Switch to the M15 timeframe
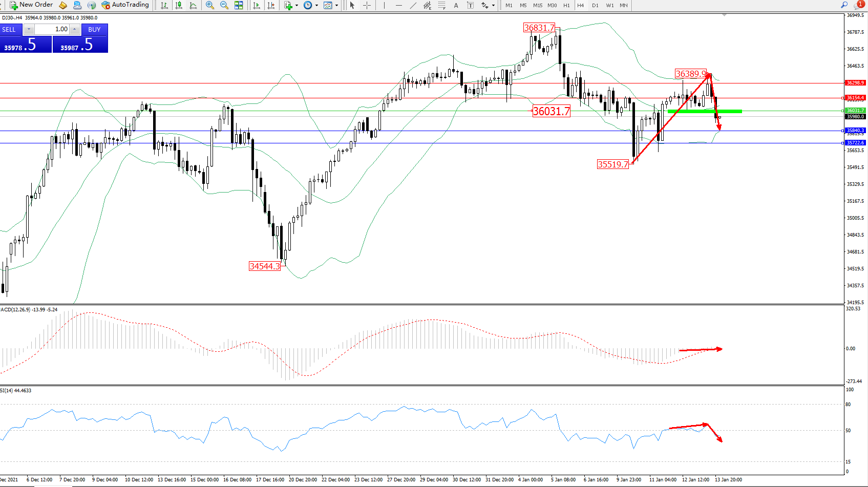The width and height of the screenshot is (868, 487). pyautogui.click(x=537, y=5)
